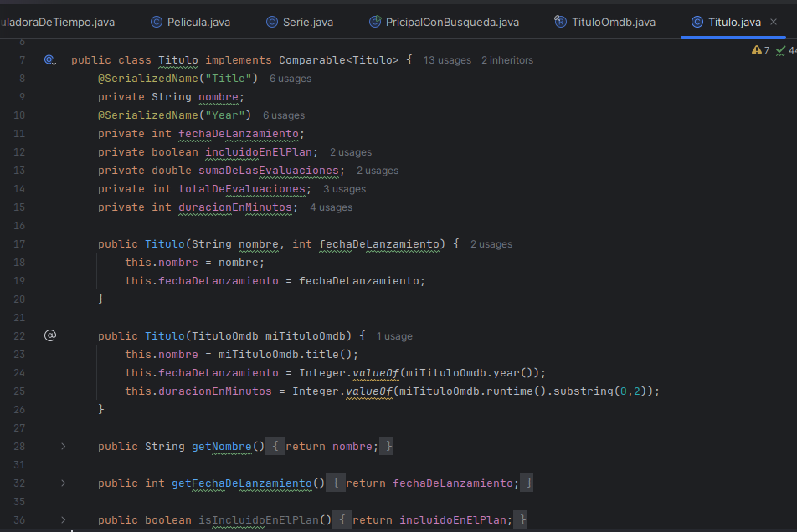Click 'substring' in the runtime() call
This screenshot has height=532, width=797.
point(584,391)
